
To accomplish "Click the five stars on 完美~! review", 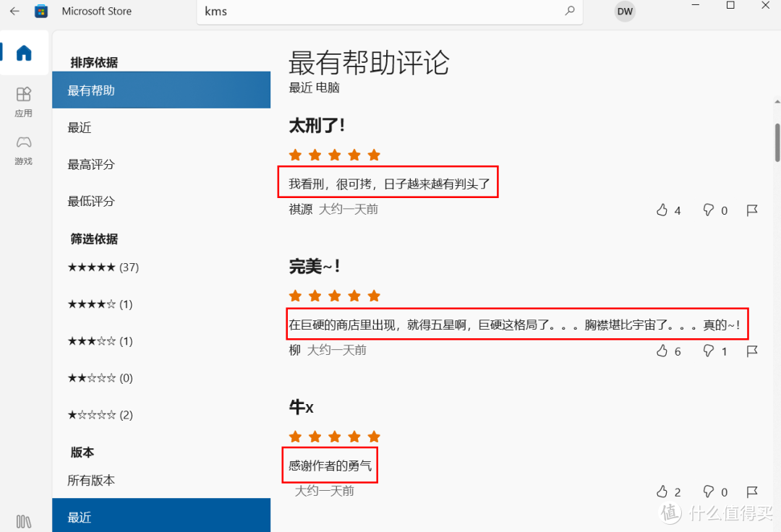I will click(335, 296).
